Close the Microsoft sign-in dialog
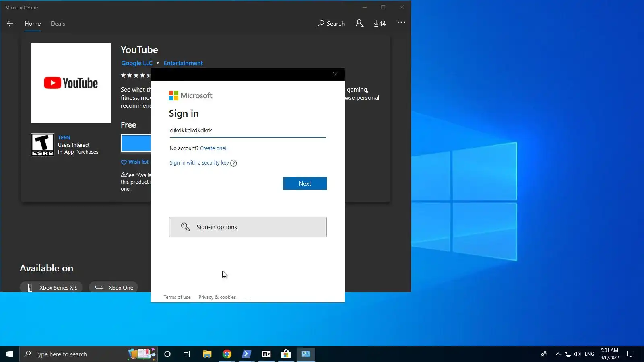The image size is (644, 362). click(x=335, y=74)
